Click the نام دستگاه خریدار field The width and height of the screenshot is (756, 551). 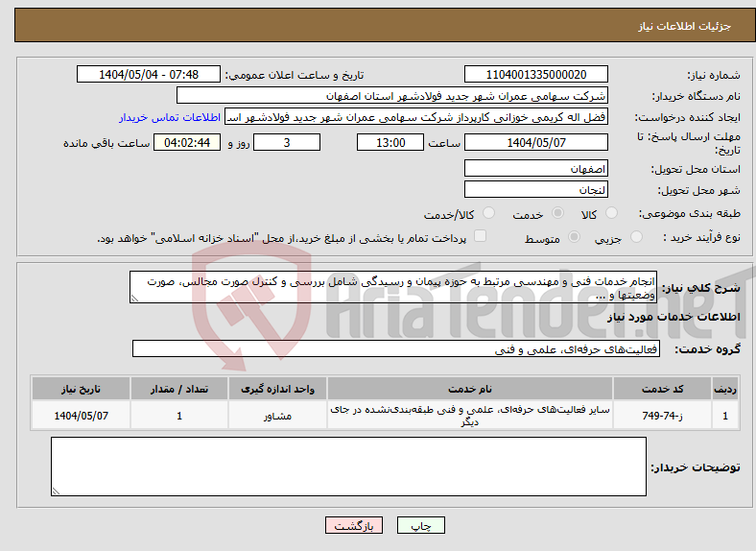[x=392, y=96]
